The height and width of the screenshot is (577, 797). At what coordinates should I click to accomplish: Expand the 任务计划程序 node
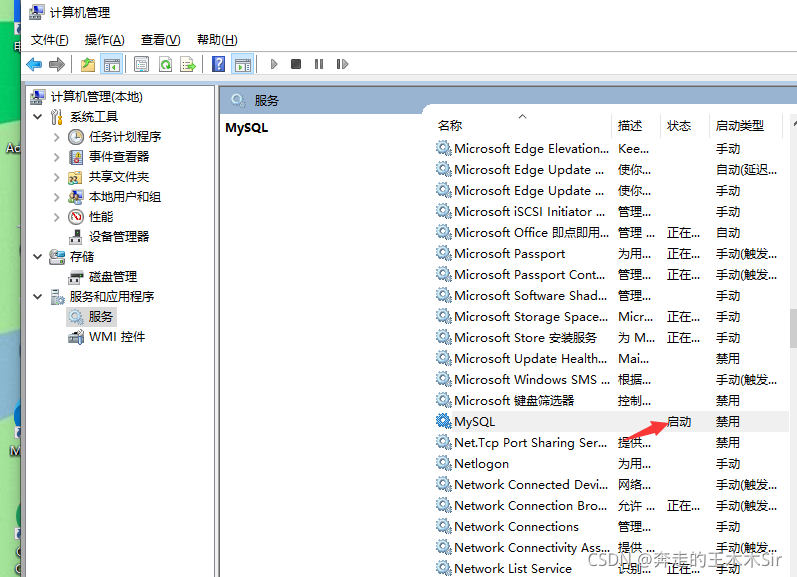tap(56, 137)
